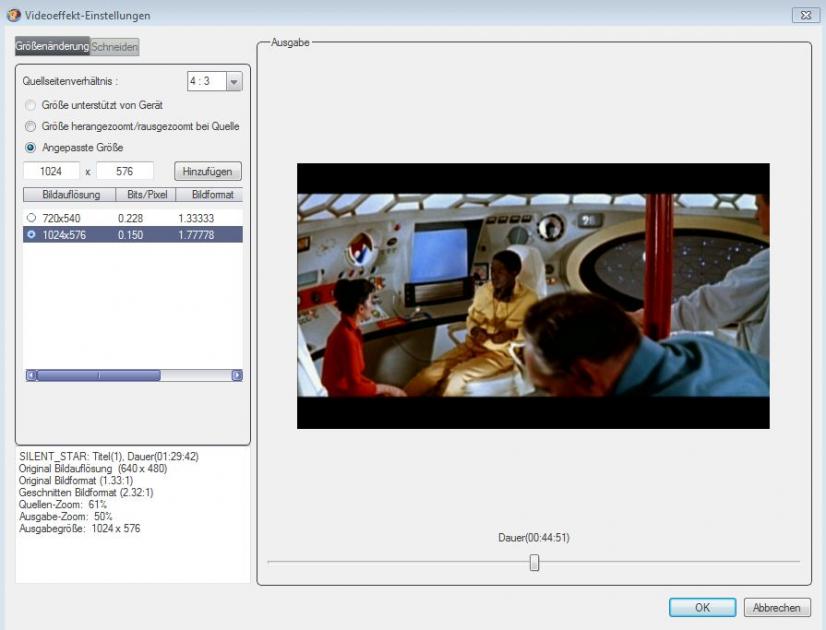
Task: Click 'Original Bildformat (1.33:1)' text
Action: click(x=76, y=480)
